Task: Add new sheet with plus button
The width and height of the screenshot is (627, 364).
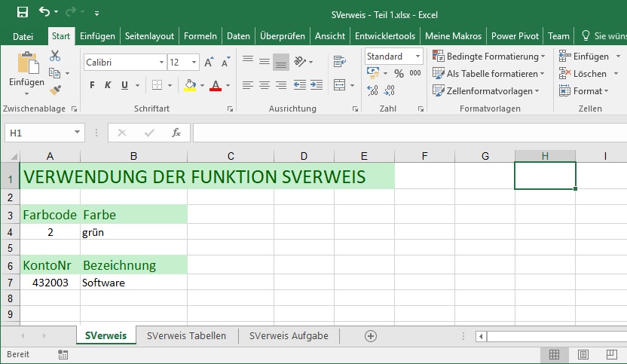Action: coord(370,336)
